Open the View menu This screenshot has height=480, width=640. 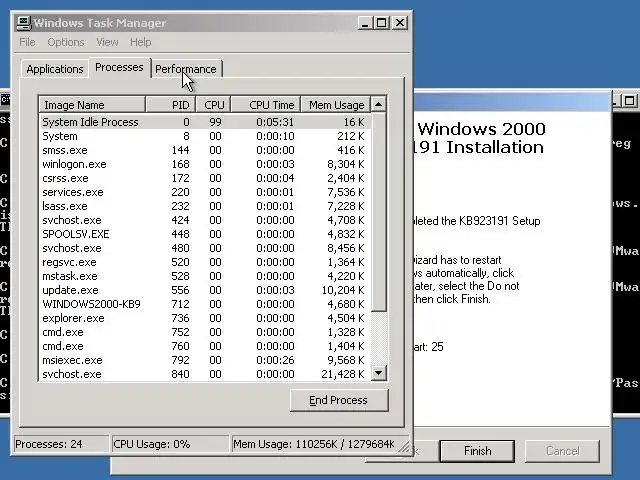[107, 42]
